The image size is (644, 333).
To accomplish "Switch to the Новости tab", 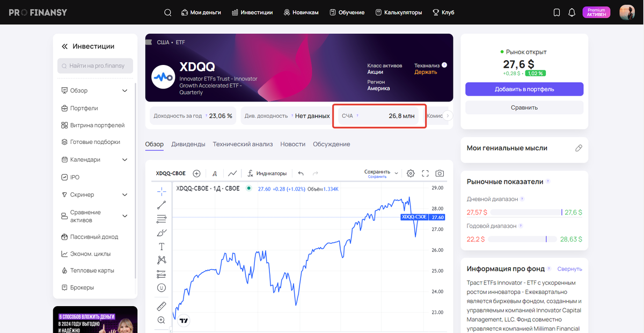I will [x=293, y=144].
